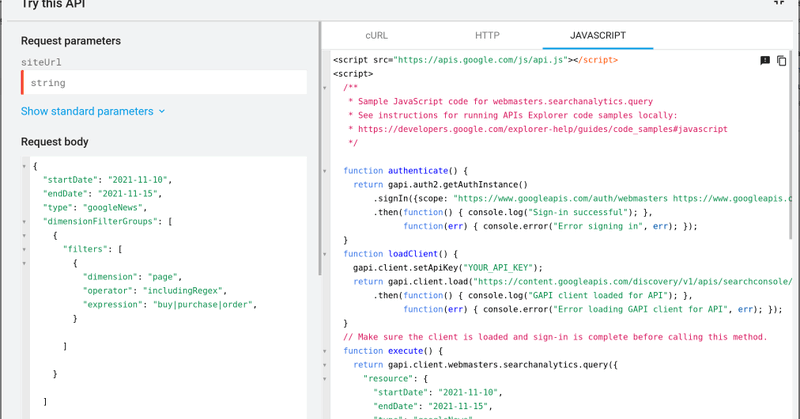Fold the searchanalytics.query return statement
The height and width of the screenshot is (419, 800).
[x=324, y=365]
